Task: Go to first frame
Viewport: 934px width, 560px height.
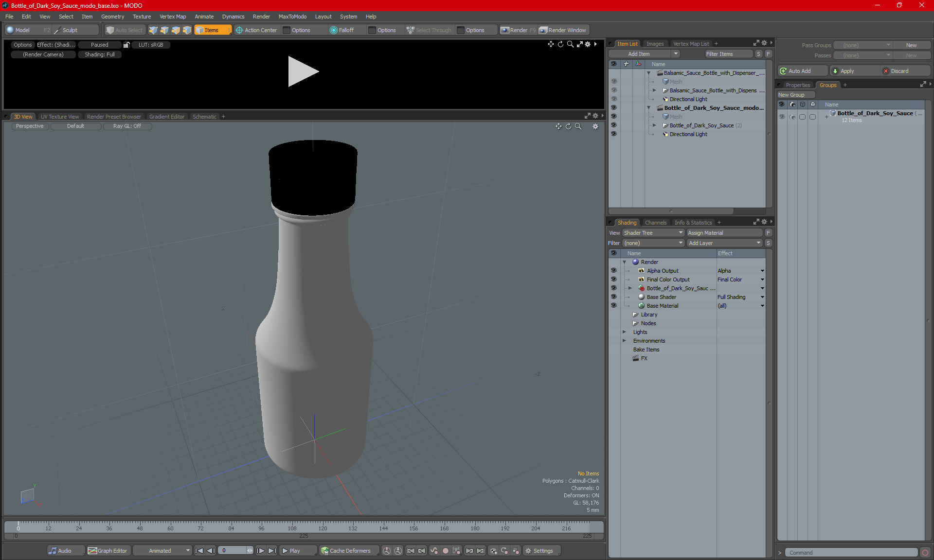Action: coord(199,551)
